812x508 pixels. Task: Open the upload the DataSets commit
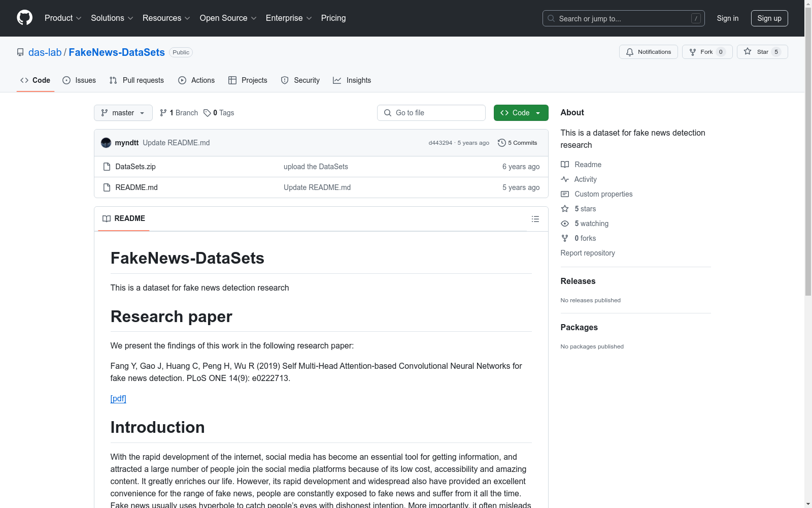(316, 167)
